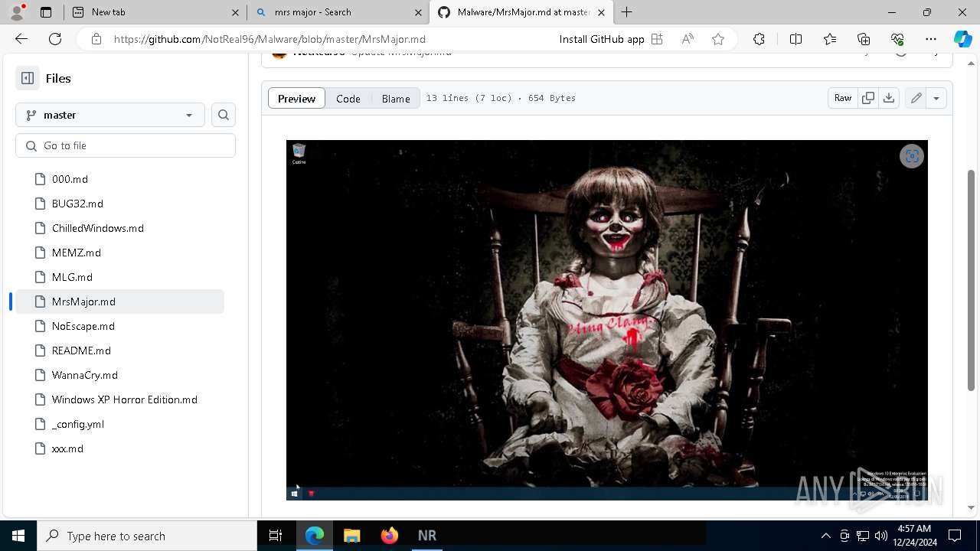Open Browser essentials icon
The height and width of the screenshot is (551, 980).
tap(897, 39)
